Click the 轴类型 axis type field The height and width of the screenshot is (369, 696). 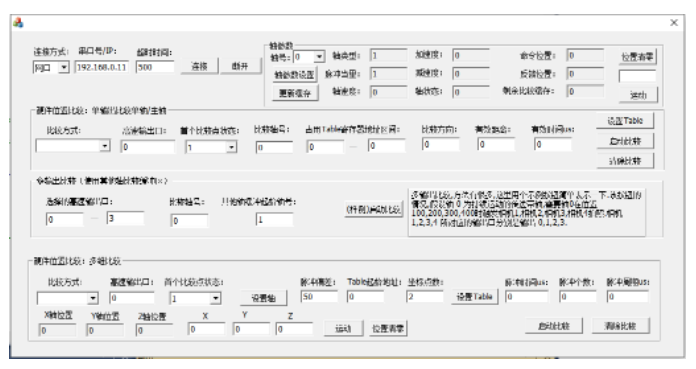(388, 56)
